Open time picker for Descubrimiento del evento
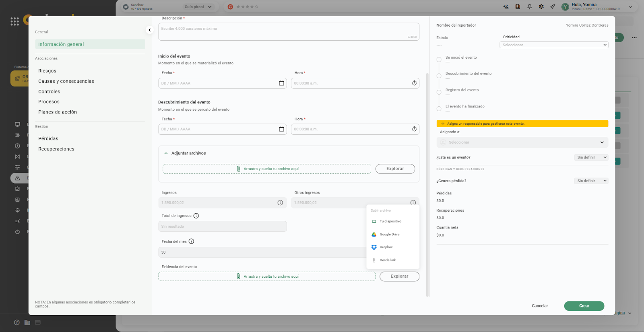 (414, 129)
